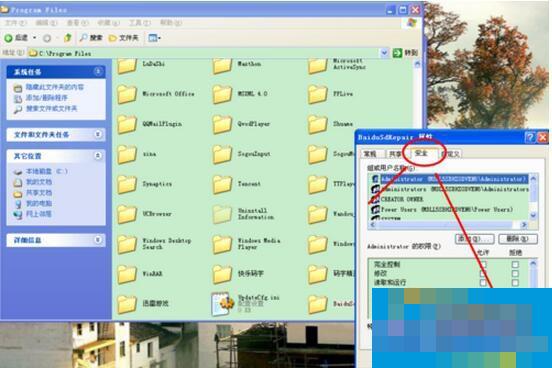Click the Forward navigation arrow icon
552x368 pixels.
pos(46,38)
